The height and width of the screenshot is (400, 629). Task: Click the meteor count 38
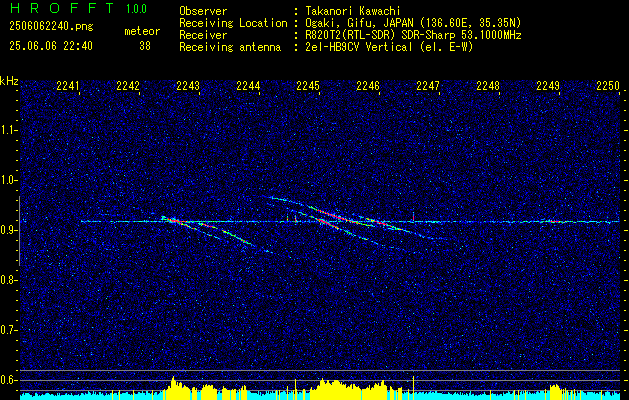coord(145,46)
